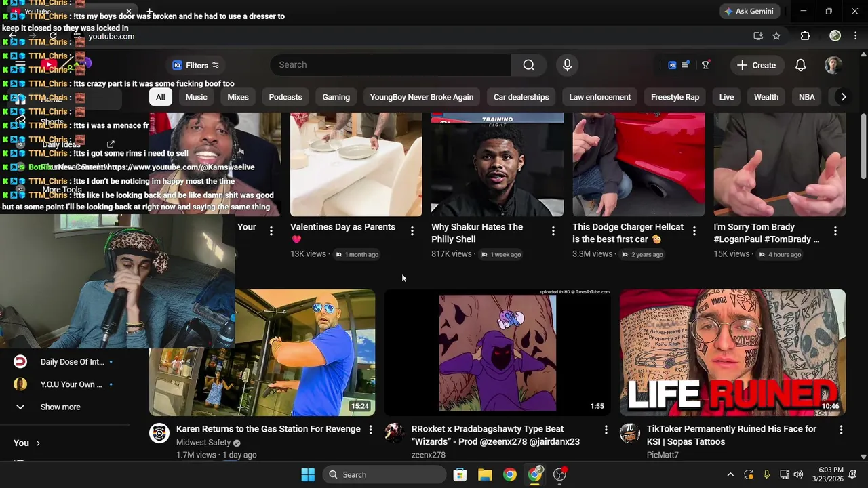Open Chrome extensions puzzle icon

point(805,36)
